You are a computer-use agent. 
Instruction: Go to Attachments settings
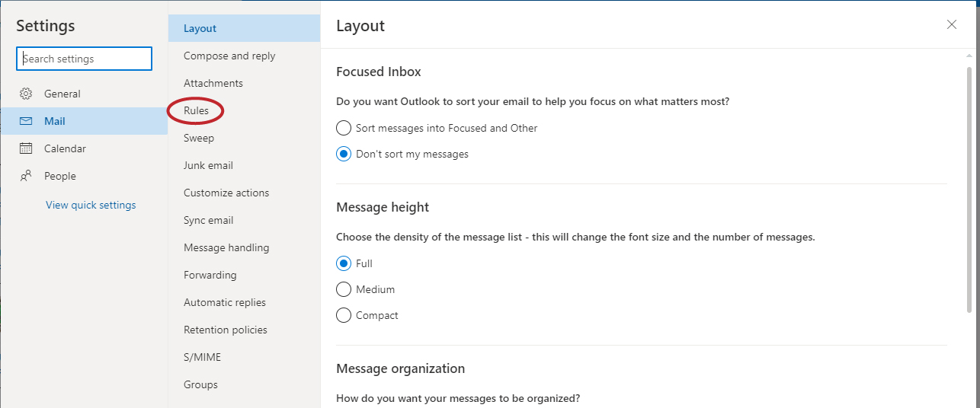244,83
